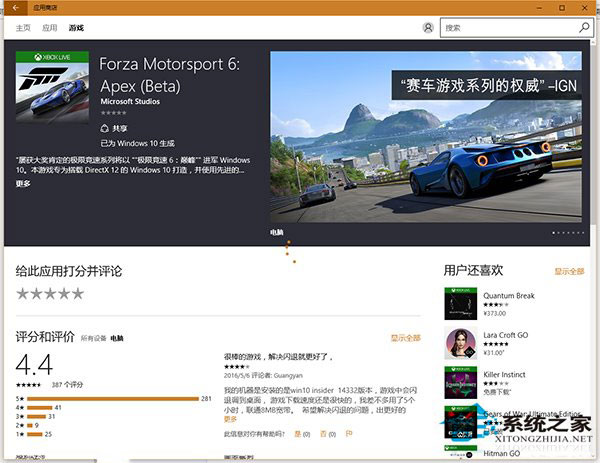Click the flag report icon under review
600x463 pixels.
coord(349,434)
